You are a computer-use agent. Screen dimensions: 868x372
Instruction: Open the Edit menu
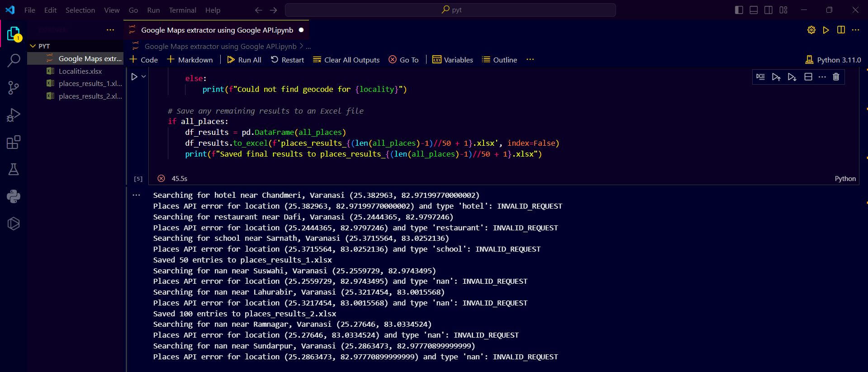50,10
